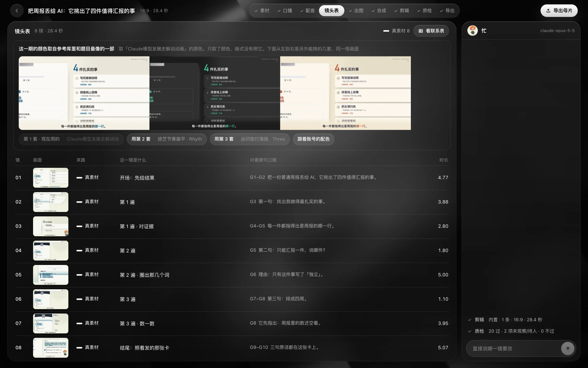Viewport: 588px width, 368px height.
Task: Click 开场：先给结果 row title
Action: pyautogui.click(x=137, y=178)
